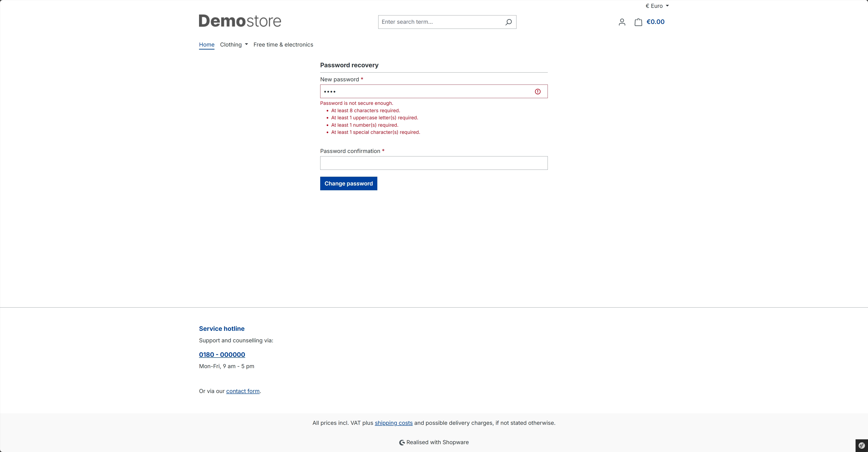Open the shipping costs link
Screen dimensions: 868x452
(393, 423)
